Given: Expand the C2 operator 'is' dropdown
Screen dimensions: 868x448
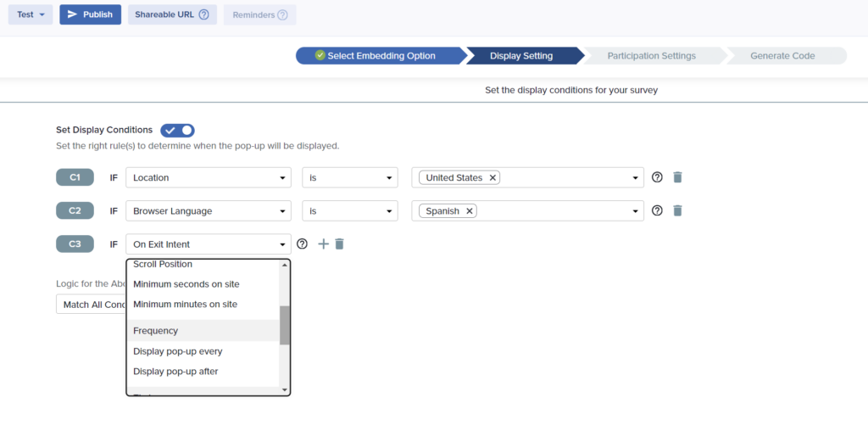Looking at the screenshot, I should coord(350,210).
